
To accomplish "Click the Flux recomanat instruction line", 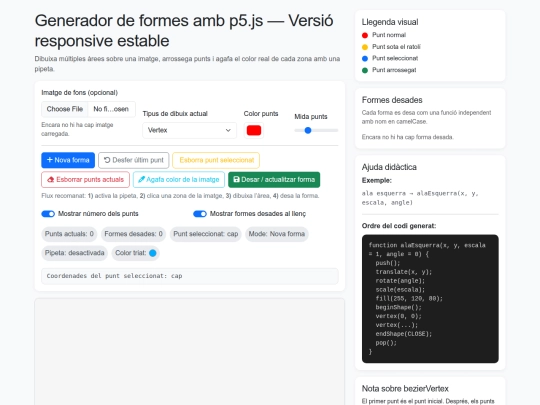I will click(x=180, y=196).
